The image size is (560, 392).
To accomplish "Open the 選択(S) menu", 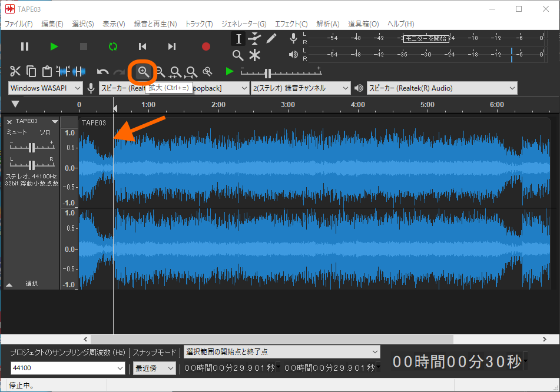I will point(83,24).
